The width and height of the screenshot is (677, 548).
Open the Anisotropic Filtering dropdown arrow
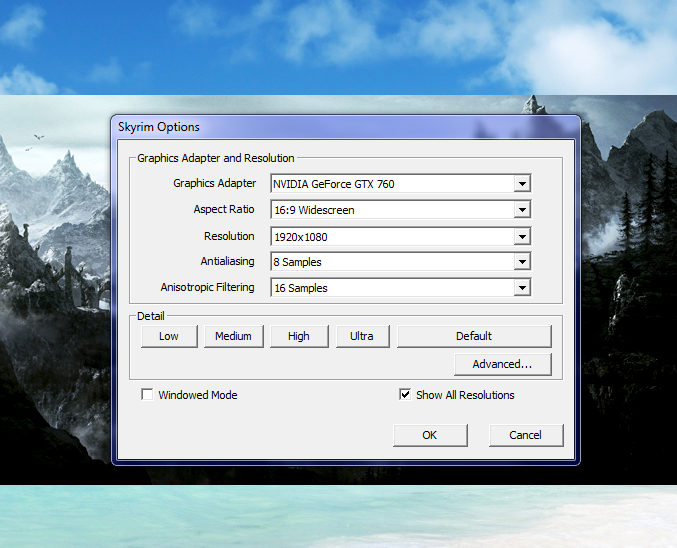click(522, 288)
